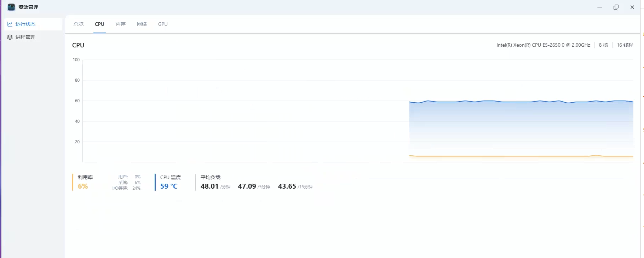Open 进程管理 via its layers icon

(x=10, y=37)
